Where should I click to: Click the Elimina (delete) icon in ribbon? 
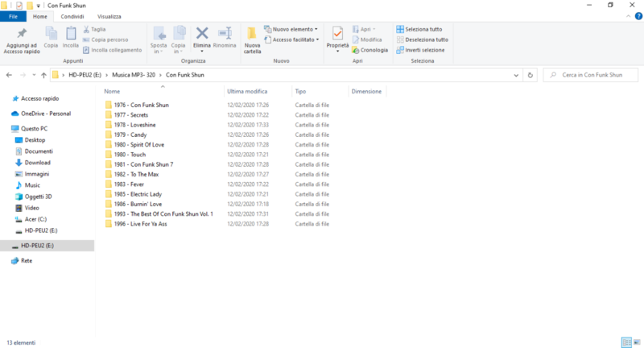click(x=202, y=35)
